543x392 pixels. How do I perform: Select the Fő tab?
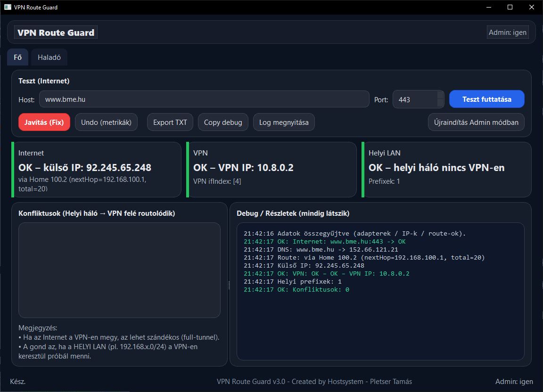tap(17, 57)
